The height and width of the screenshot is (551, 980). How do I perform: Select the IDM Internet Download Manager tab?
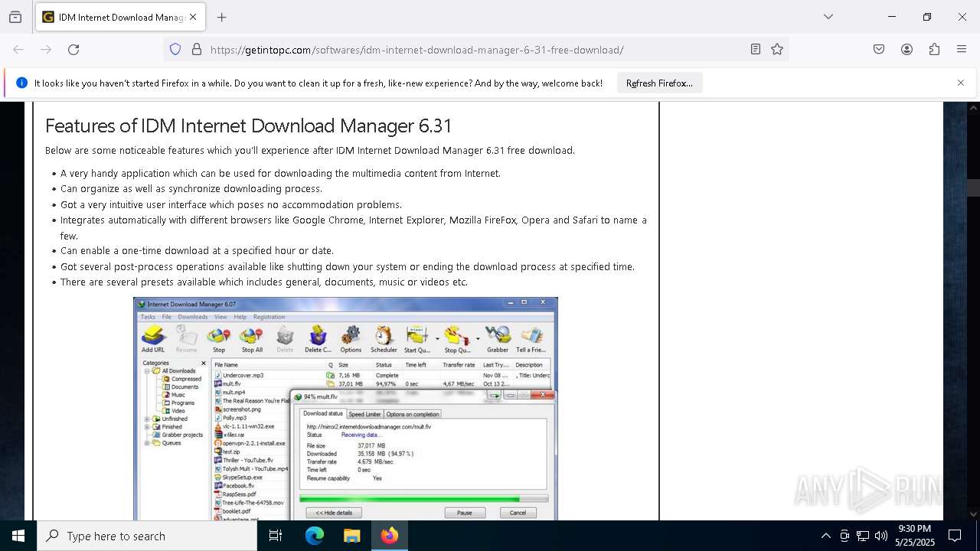click(x=120, y=17)
